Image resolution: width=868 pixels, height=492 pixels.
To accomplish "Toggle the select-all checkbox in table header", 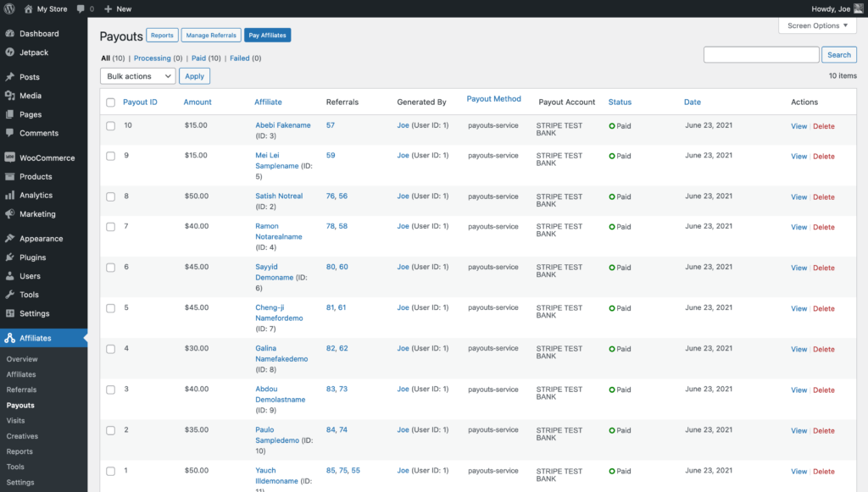I will pos(110,102).
